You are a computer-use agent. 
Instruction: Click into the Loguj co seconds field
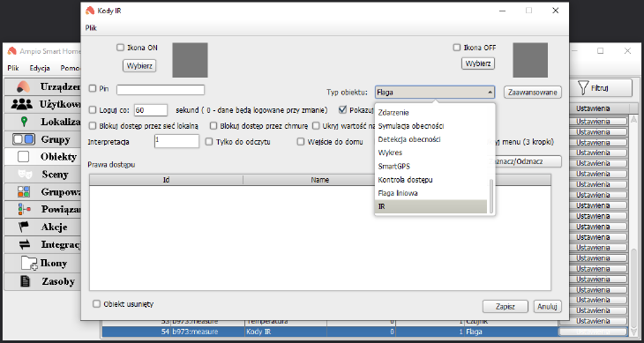pyautogui.click(x=150, y=110)
